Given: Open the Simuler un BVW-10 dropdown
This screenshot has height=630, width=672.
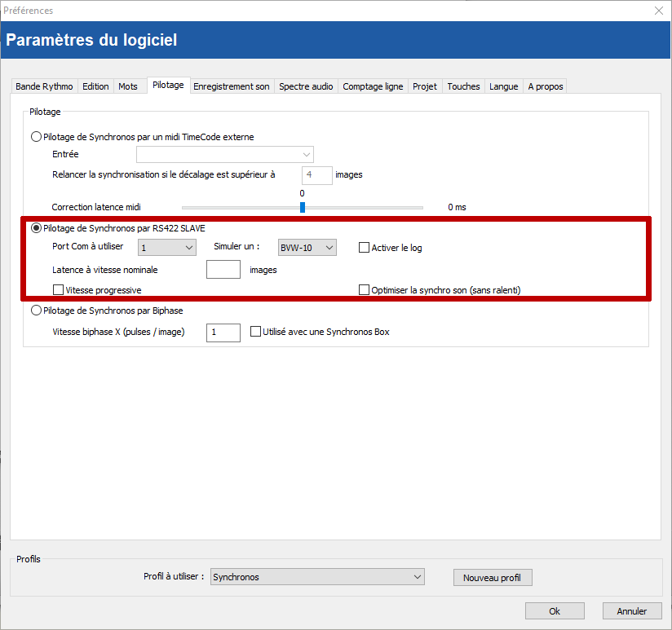Looking at the screenshot, I should [307, 247].
